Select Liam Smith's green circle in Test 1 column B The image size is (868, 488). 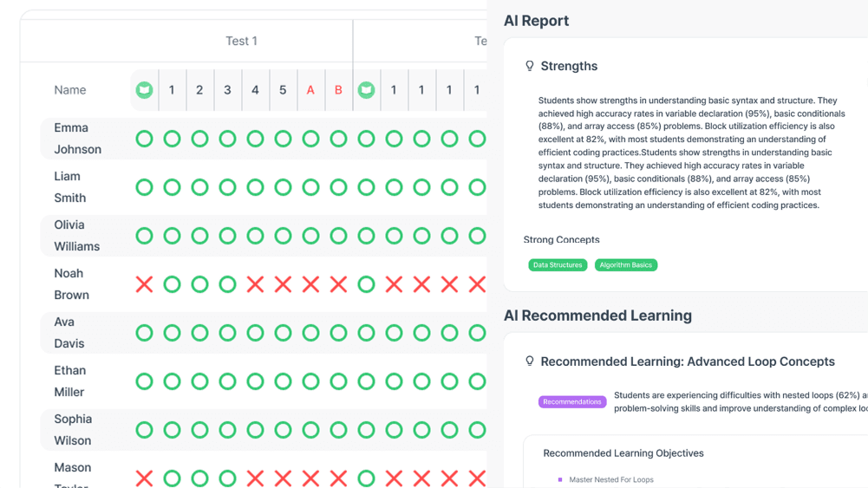coord(338,187)
